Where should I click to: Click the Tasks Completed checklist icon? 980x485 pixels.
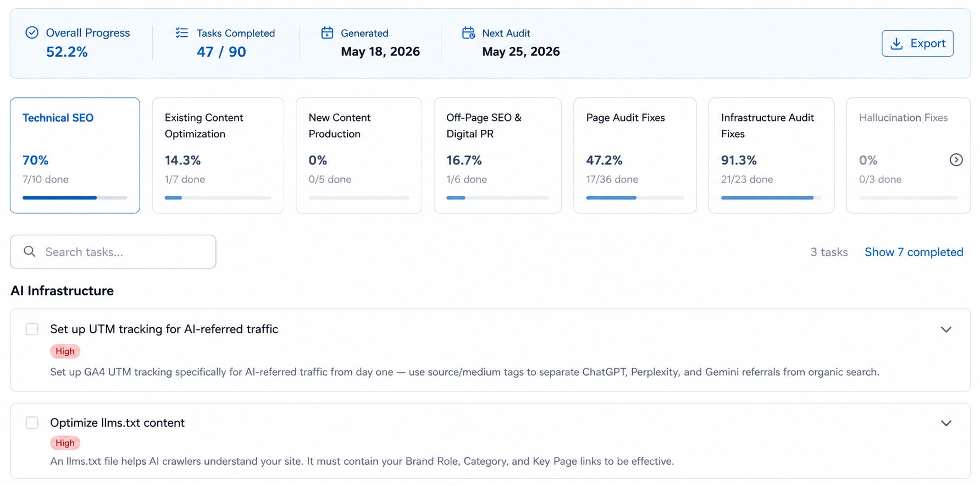tap(181, 33)
